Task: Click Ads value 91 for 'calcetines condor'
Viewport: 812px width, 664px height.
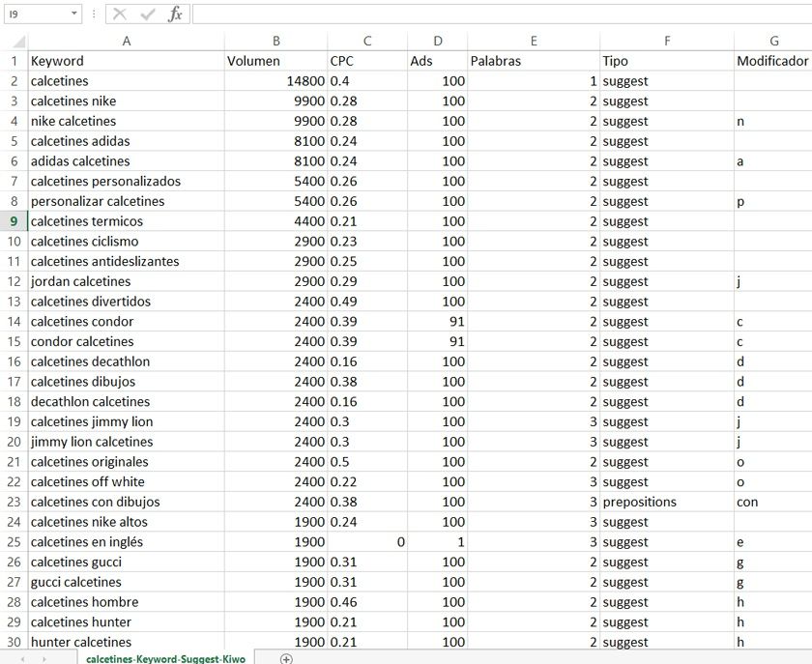Action: (x=438, y=322)
